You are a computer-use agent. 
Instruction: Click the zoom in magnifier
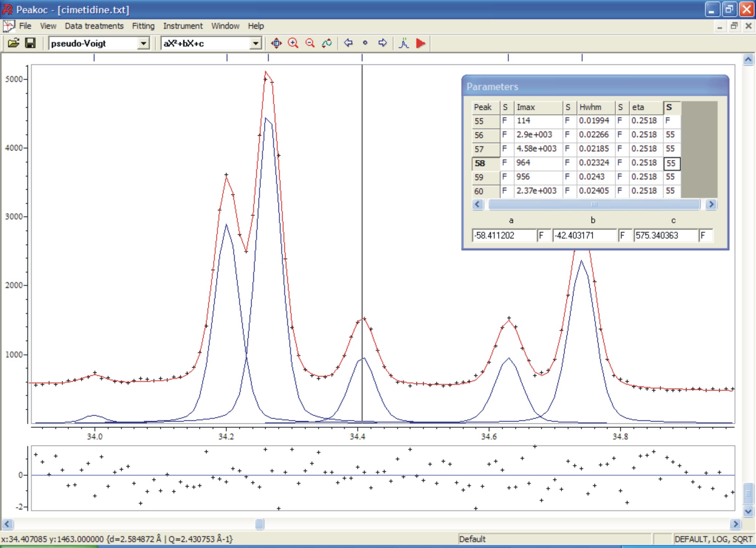[x=293, y=43]
